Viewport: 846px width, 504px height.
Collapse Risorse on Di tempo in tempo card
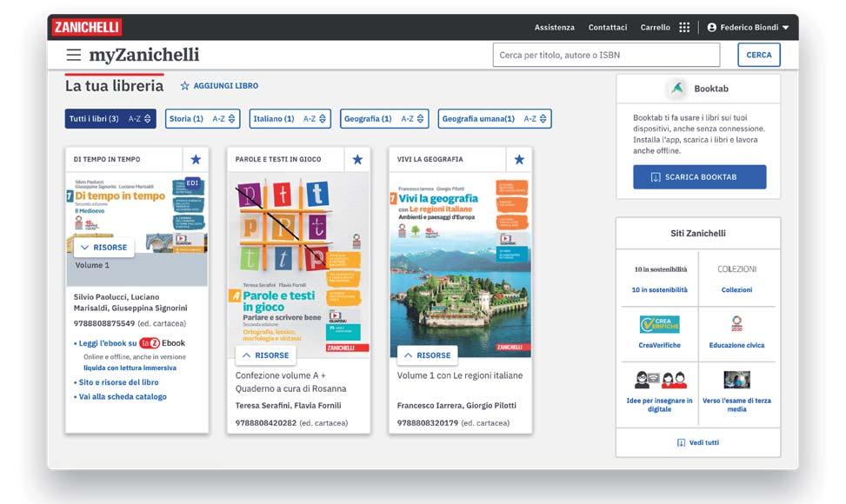coord(103,248)
